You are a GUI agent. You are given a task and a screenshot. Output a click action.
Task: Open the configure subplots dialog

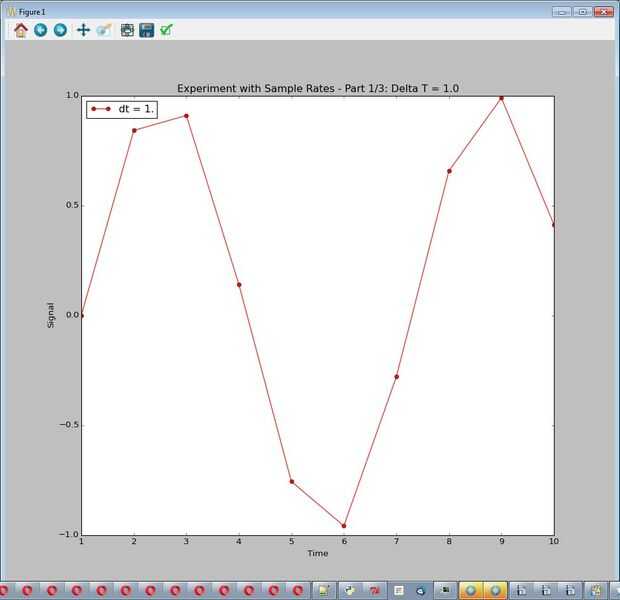coord(127,30)
